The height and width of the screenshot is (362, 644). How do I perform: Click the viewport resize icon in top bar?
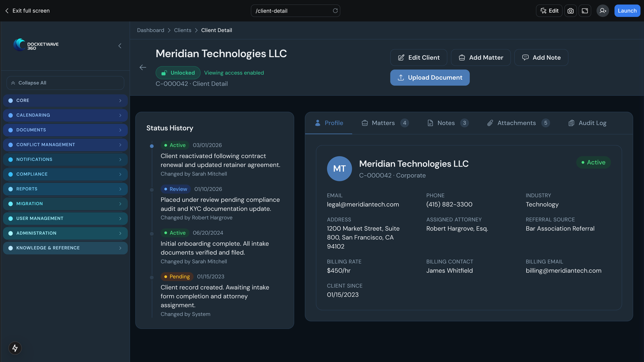coord(585,11)
